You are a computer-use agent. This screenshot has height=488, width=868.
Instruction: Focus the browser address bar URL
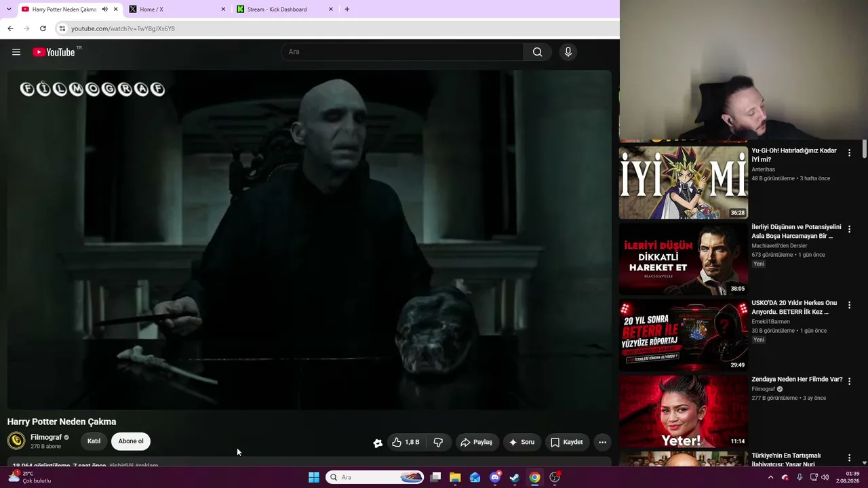[123, 28]
